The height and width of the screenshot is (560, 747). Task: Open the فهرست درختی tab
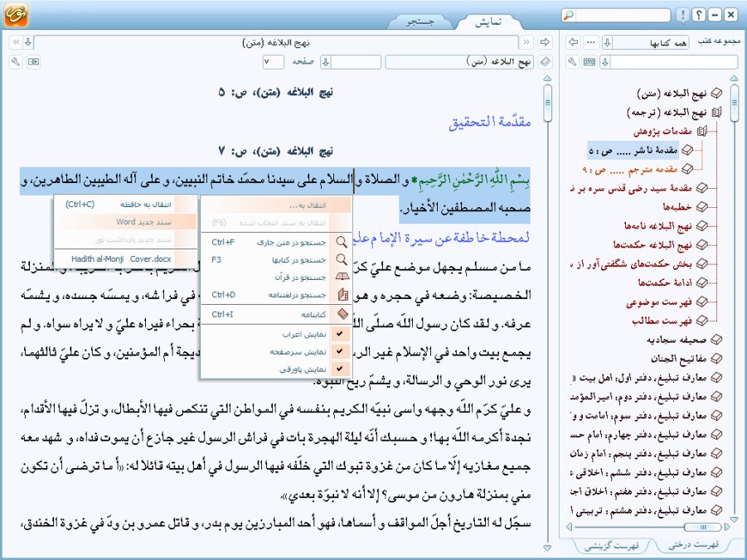tap(694, 545)
